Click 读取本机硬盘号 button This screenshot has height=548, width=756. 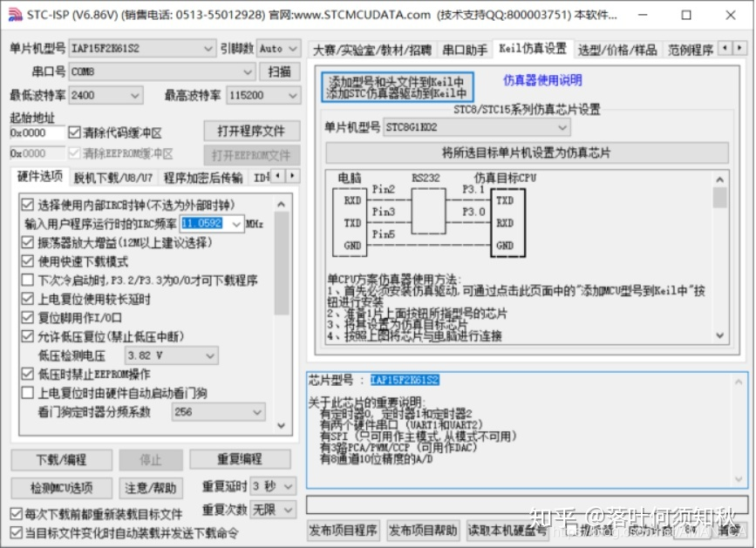(x=507, y=531)
